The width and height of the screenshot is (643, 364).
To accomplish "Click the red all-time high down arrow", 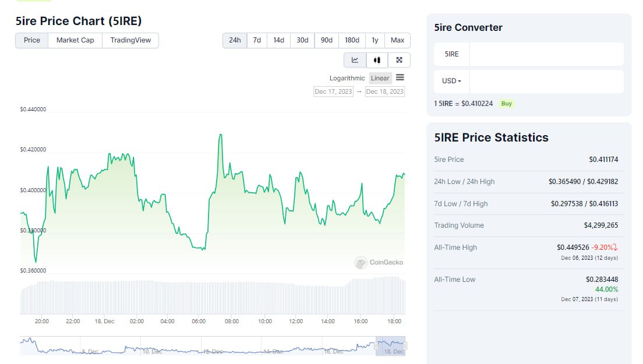I will click(x=615, y=247).
